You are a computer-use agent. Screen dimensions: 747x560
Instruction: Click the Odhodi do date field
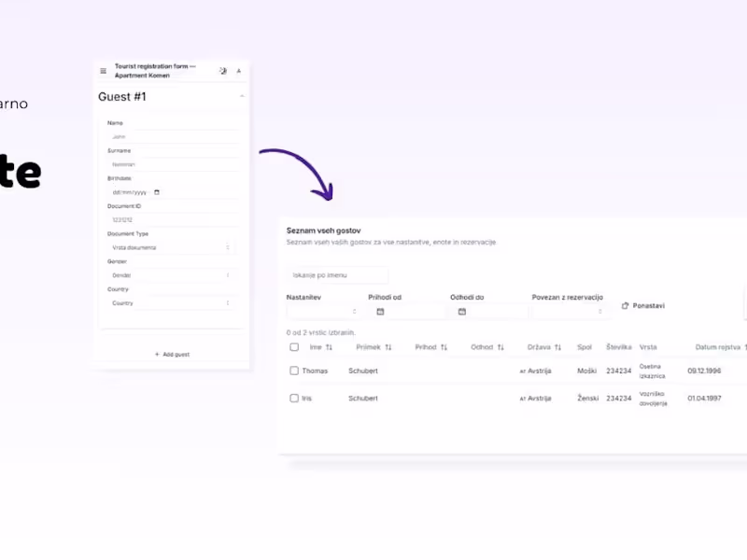pyautogui.click(x=489, y=312)
